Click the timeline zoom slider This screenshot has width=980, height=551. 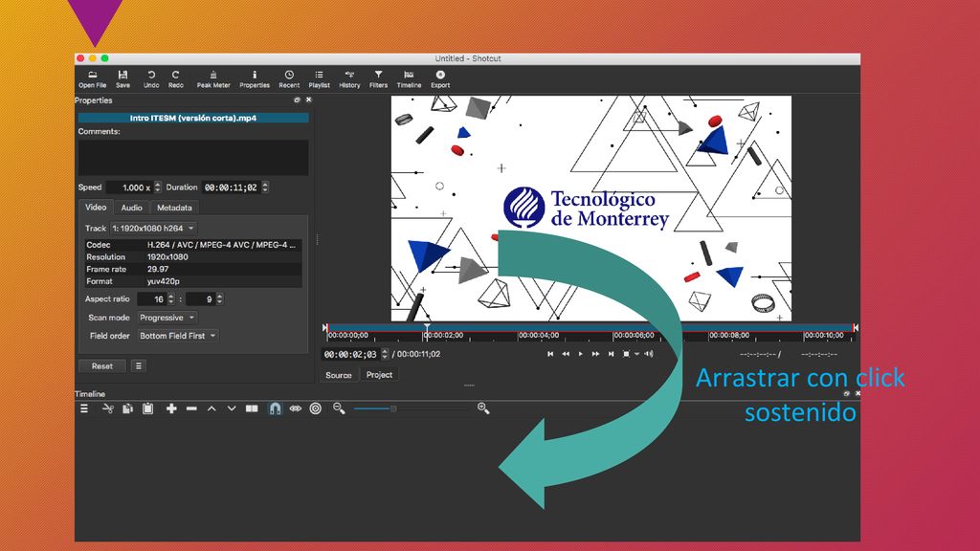[412, 408]
